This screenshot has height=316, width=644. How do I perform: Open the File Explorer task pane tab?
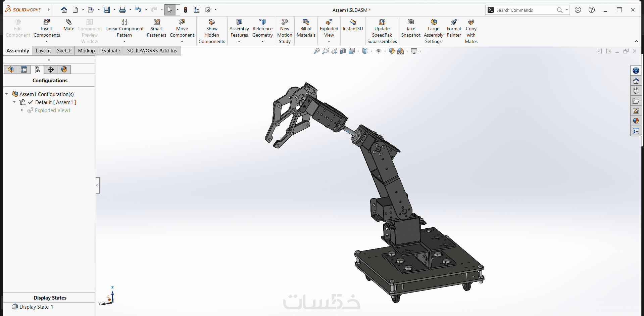point(636,101)
